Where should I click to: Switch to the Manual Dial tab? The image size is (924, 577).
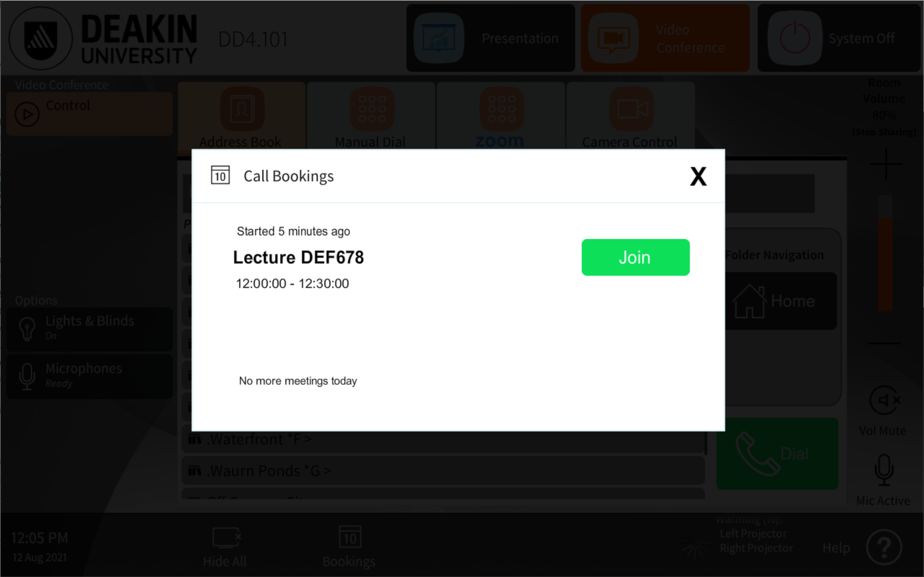coord(371,116)
